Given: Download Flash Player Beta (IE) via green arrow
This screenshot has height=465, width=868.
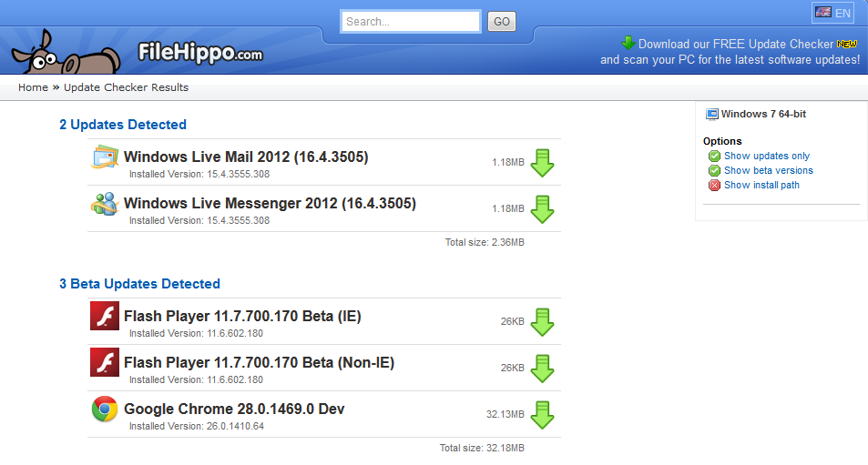Looking at the screenshot, I should (x=543, y=322).
